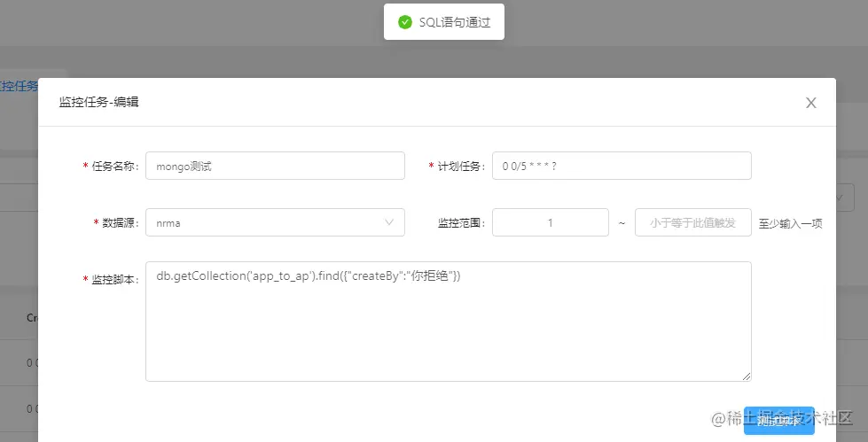The width and height of the screenshot is (868, 442).
Task: Click the 监控任务-编辑 dialog title
Action: 99,103
